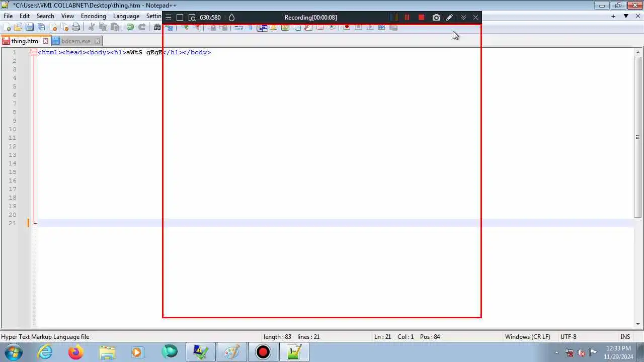Click the vertical scrollbar up arrow
The height and width of the screenshot is (362, 644).
[x=638, y=52]
